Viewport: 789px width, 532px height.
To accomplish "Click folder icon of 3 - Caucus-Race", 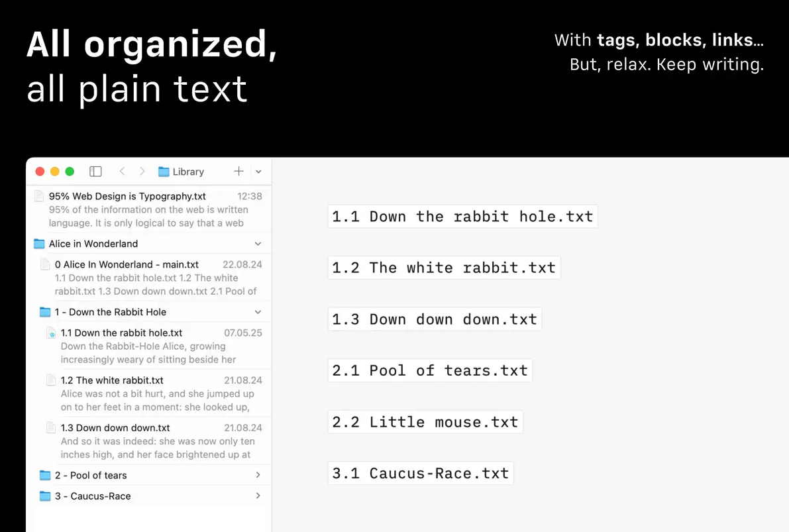I will 45,496.
